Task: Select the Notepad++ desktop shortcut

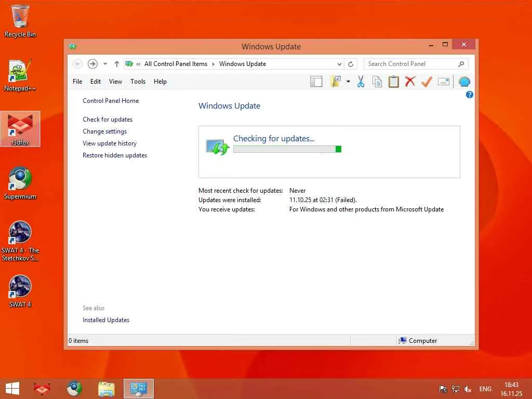Action: pyautogui.click(x=20, y=75)
